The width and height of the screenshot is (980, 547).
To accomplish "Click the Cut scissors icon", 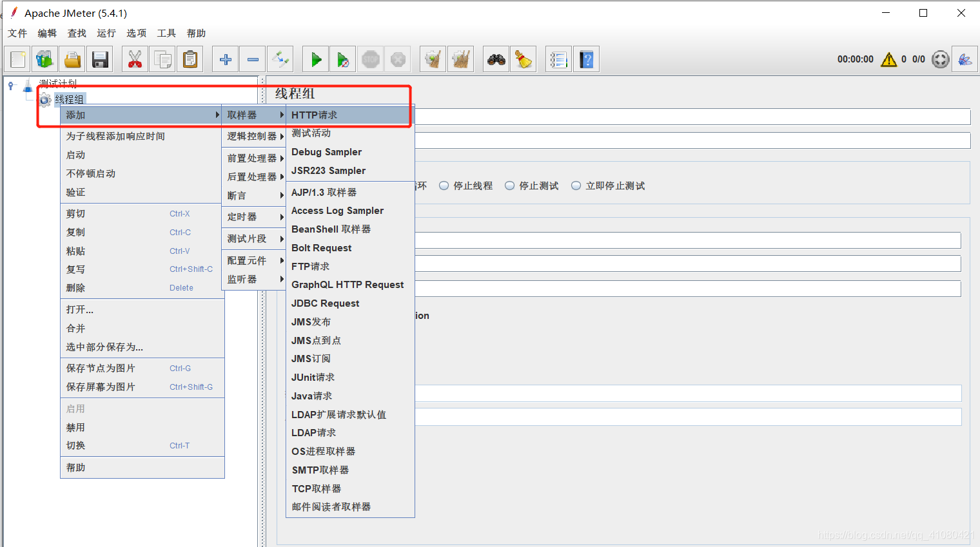I will pos(135,59).
